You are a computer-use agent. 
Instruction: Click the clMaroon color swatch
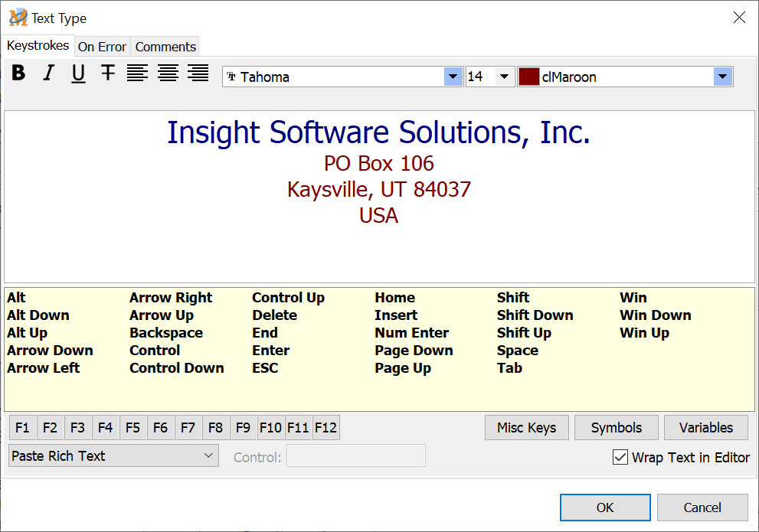tap(528, 77)
